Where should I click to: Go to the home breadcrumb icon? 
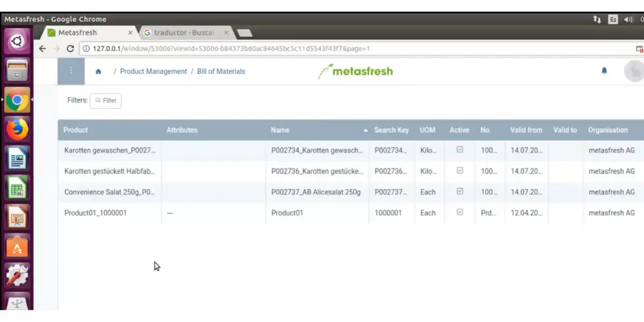pyautogui.click(x=98, y=71)
